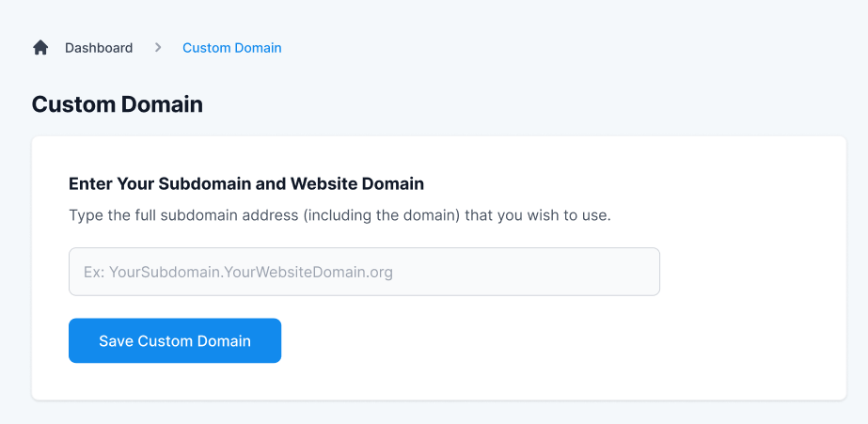Click the 'Type the full subdomain address' sentence
The width and height of the screenshot is (868, 424).
tap(339, 215)
